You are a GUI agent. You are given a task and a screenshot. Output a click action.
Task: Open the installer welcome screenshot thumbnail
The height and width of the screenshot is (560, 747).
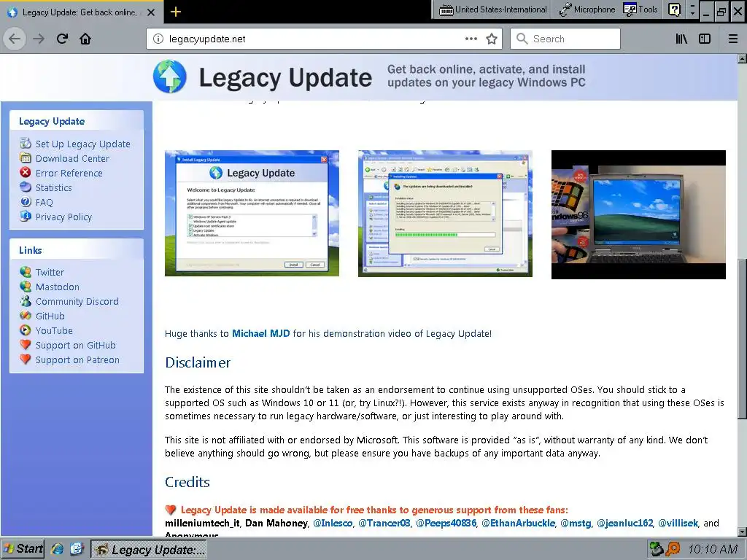click(252, 214)
